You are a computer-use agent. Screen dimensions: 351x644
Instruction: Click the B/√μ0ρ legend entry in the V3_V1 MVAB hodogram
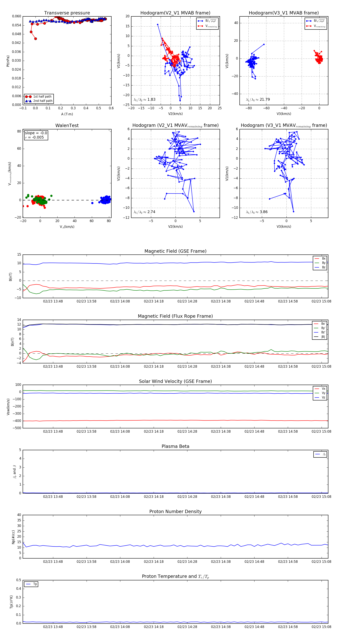click(x=316, y=21)
